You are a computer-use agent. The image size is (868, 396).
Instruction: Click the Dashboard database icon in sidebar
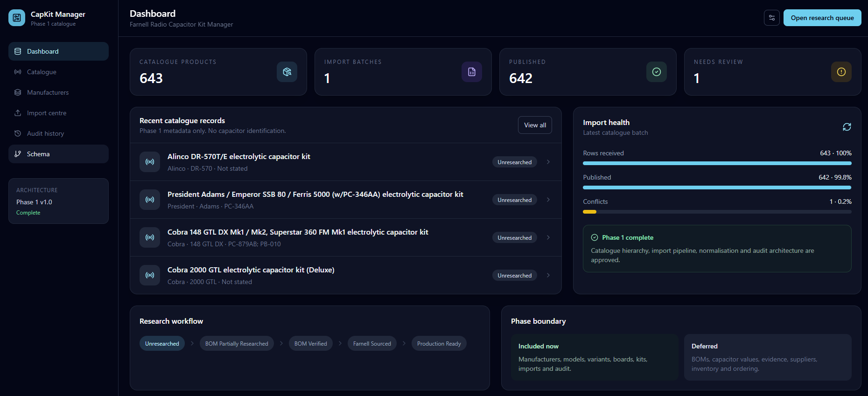18,51
